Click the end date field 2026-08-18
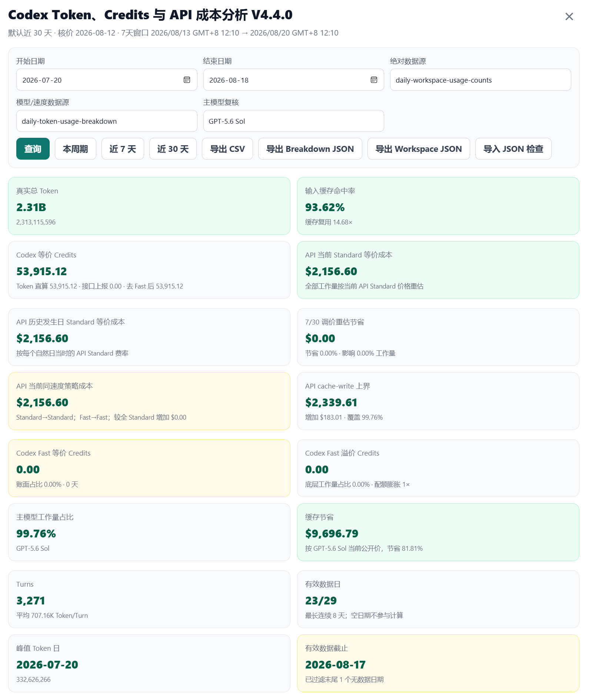This screenshot has width=589, height=700. (293, 80)
